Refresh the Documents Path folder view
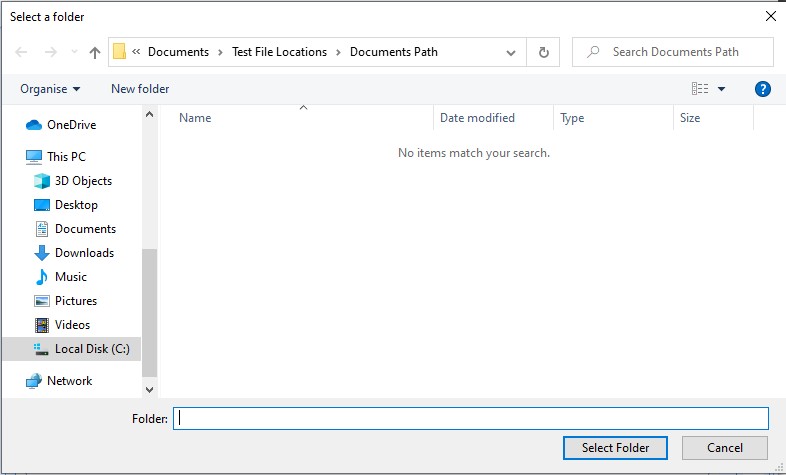 pyautogui.click(x=543, y=52)
